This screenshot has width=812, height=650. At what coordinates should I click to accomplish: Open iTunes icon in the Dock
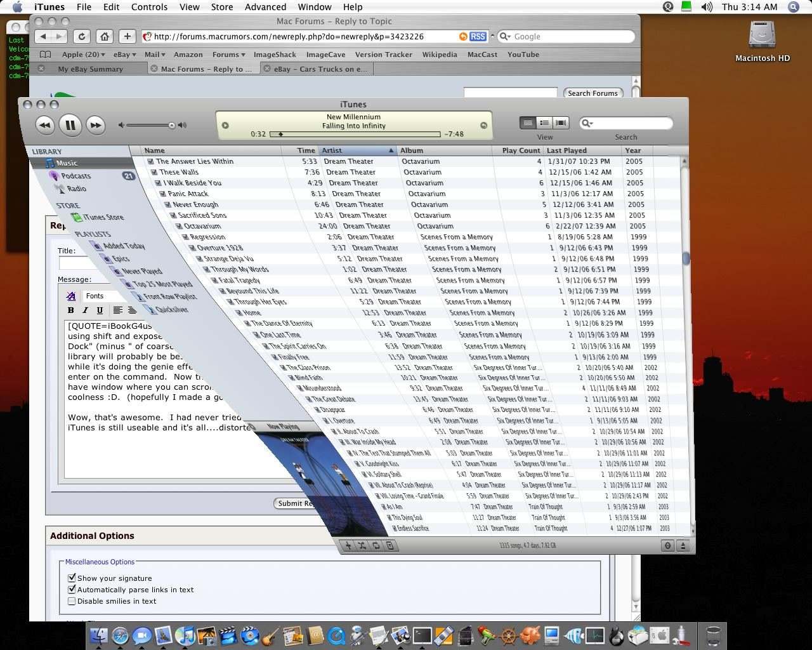tap(185, 635)
